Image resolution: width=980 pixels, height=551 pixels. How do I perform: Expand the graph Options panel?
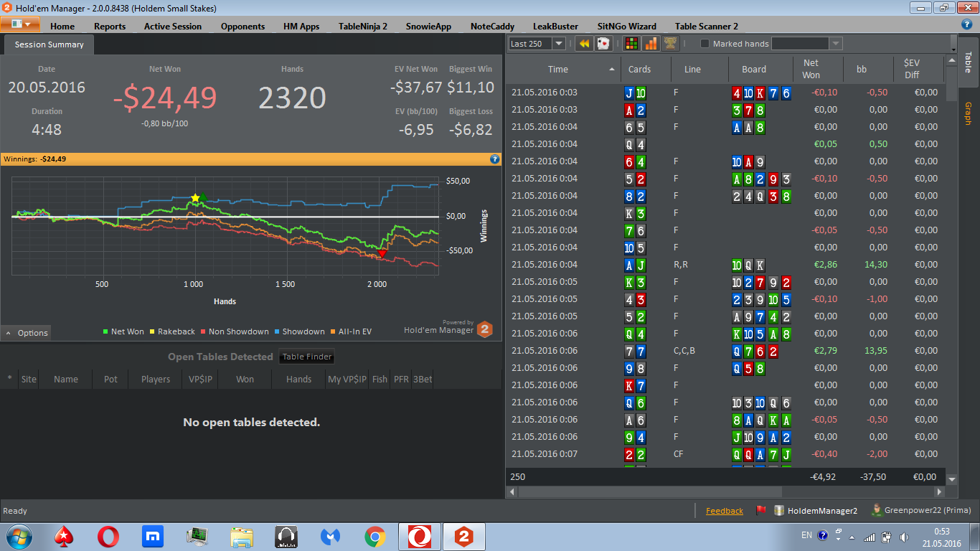click(27, 333)
